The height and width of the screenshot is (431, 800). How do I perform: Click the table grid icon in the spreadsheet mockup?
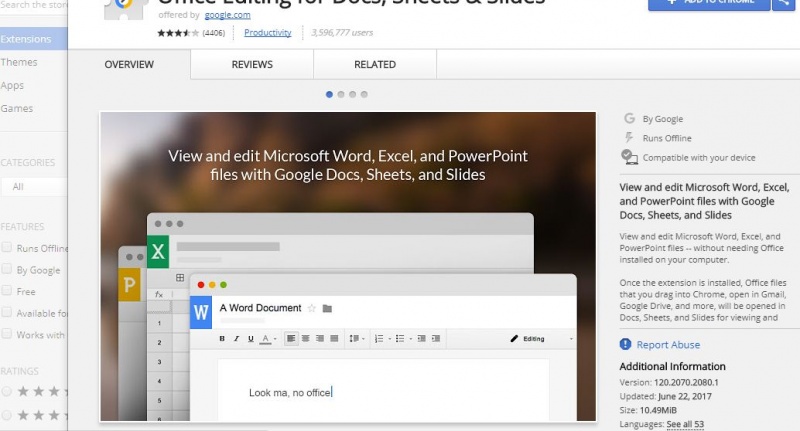point(180,277)
